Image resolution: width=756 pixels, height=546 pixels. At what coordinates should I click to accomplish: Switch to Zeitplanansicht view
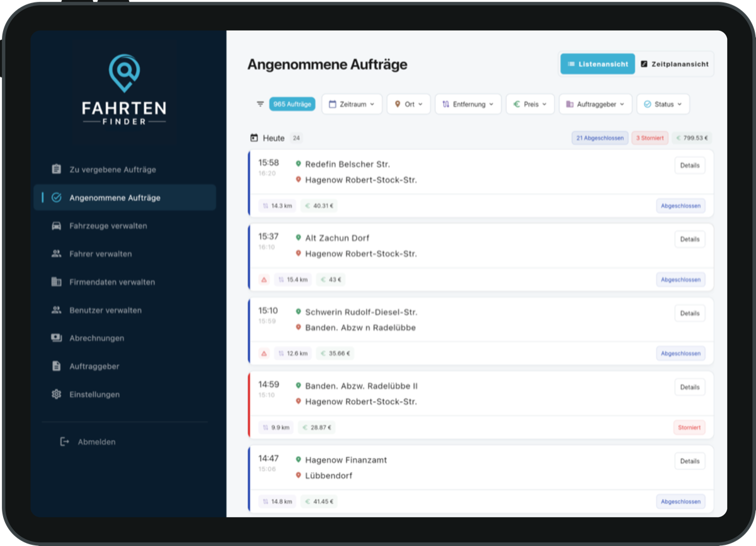(674, 64)
